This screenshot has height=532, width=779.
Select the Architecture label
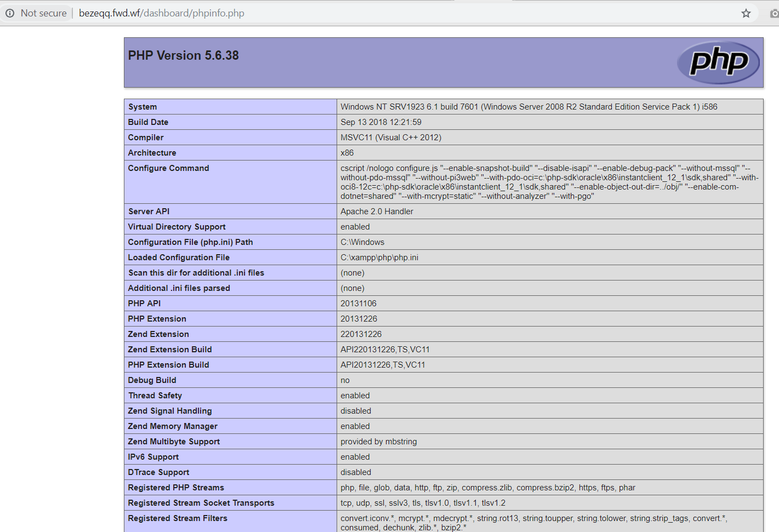(x=152, y=153)
